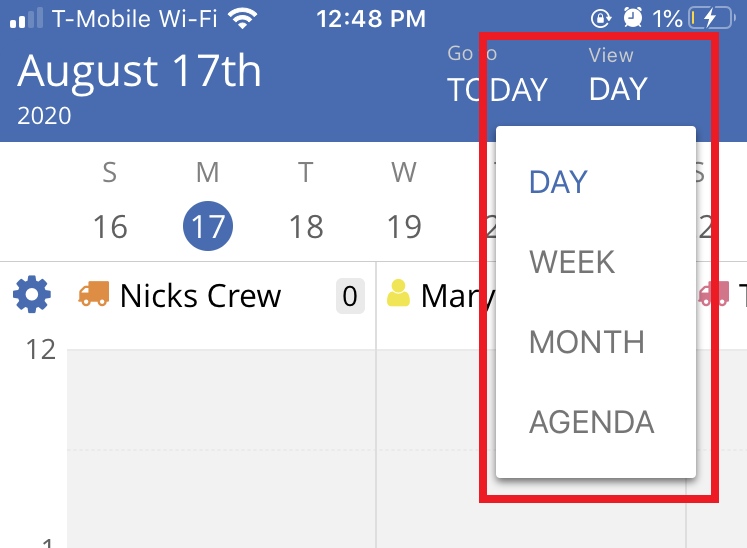
Task: Click the yellow person icon beside Mary
Action: click(x=398, y=294)
